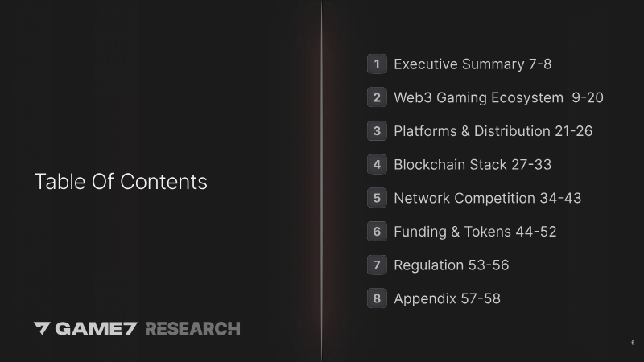
Task: Jump to Appendix 57-58
Action: point(447,298)
